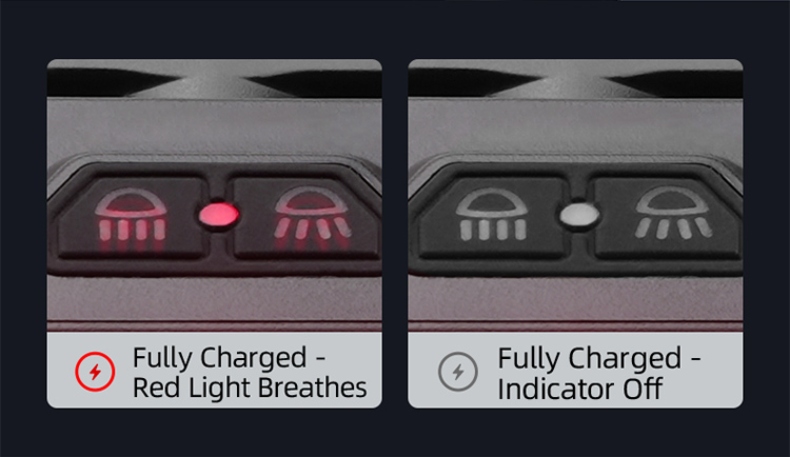The height and width of the screenshot is (457, 790).
Task: Click the red lightning bolt charge icon
Action: tap(95, 372)
